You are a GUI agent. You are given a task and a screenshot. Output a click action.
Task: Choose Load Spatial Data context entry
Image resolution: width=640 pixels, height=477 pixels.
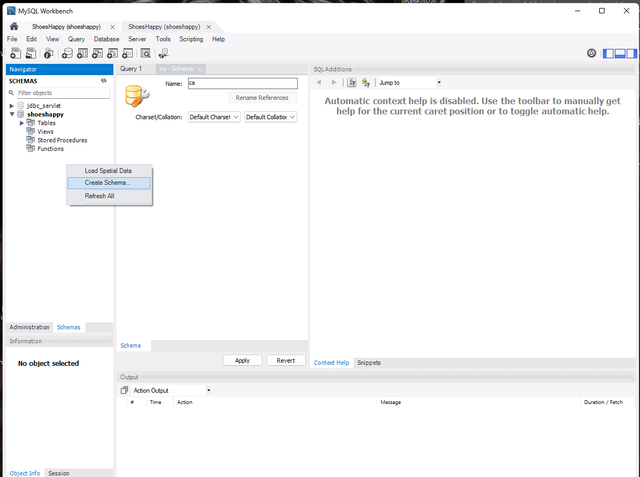[109, 171]
